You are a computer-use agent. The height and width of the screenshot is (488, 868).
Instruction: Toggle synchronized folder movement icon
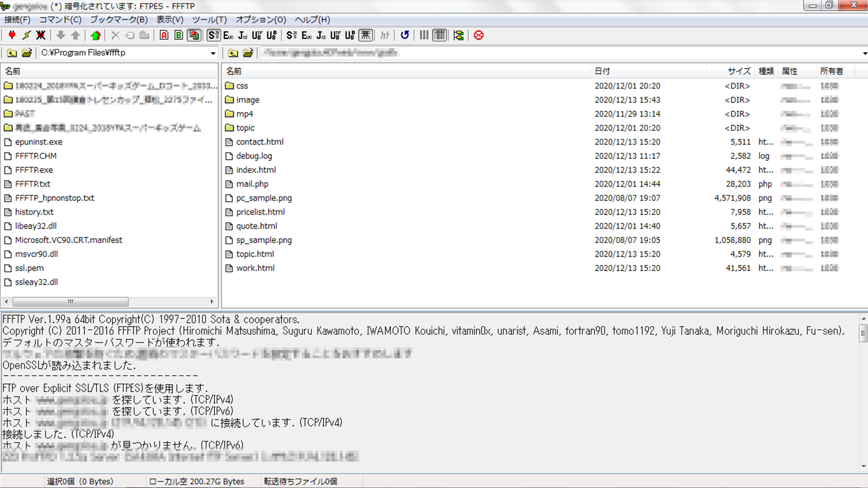(458, 35)
